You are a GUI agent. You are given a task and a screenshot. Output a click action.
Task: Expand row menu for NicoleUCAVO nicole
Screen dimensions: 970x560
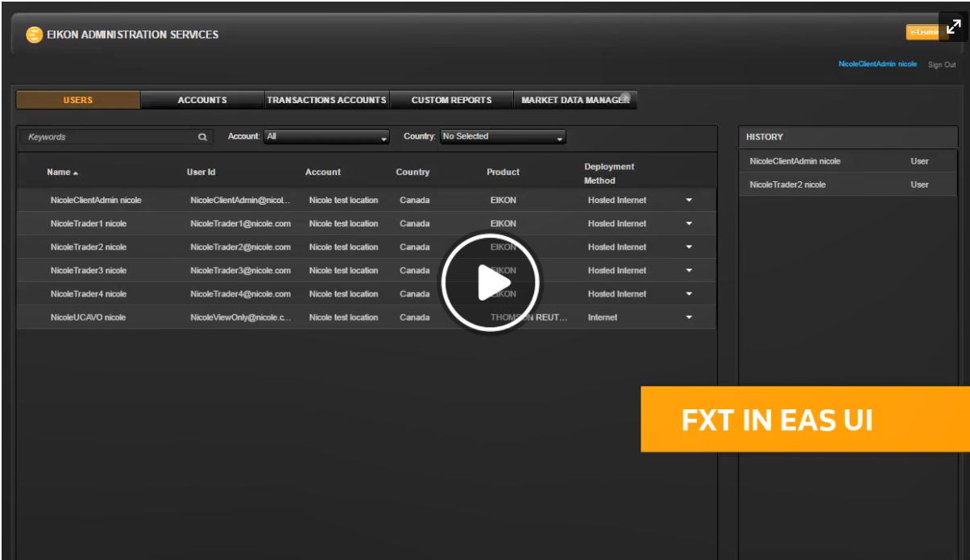point(689,317)
